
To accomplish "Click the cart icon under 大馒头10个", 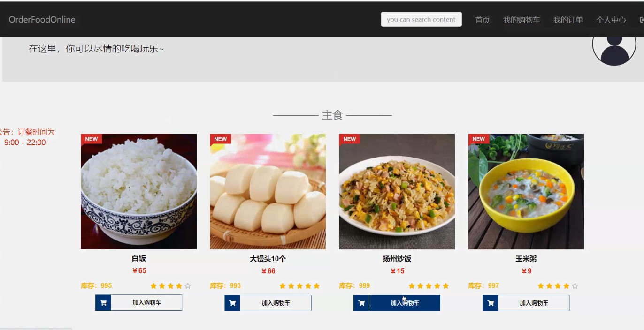I will point(232,303).
